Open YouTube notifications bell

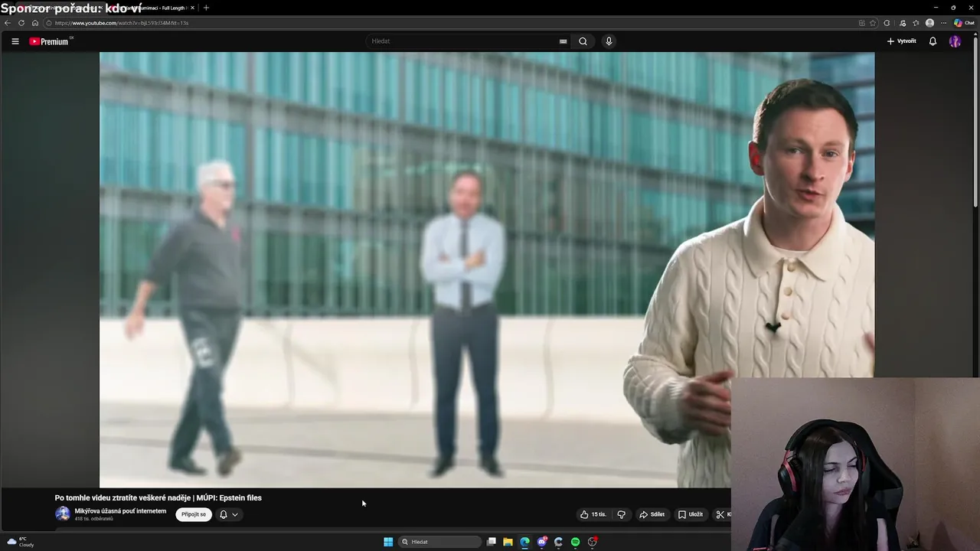tap(933, 41)
